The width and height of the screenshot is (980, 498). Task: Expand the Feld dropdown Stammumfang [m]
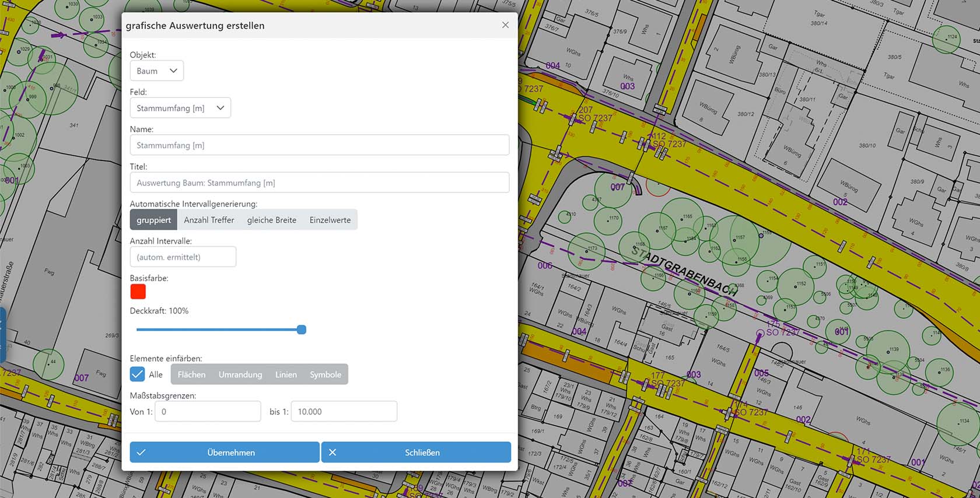(x=180, y=108)
